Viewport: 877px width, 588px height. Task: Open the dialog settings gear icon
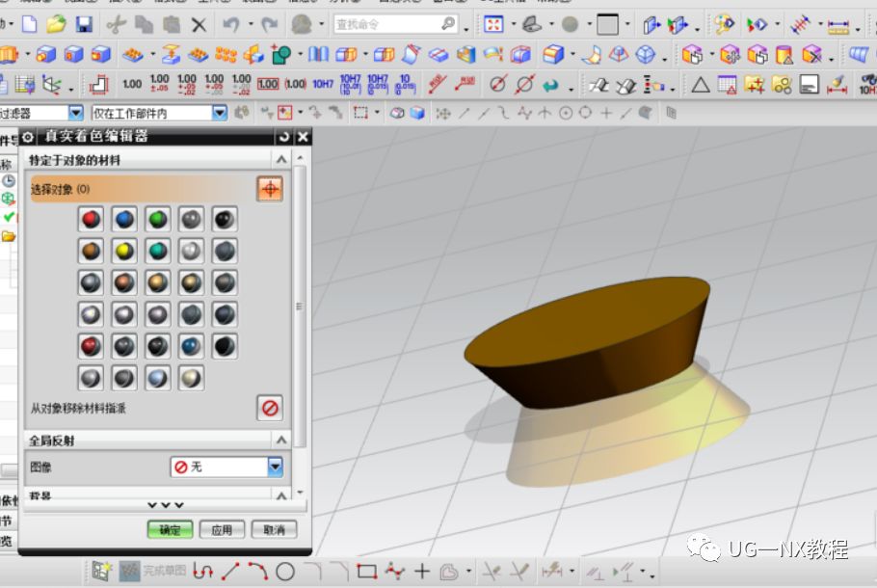(x=28, y=137)
